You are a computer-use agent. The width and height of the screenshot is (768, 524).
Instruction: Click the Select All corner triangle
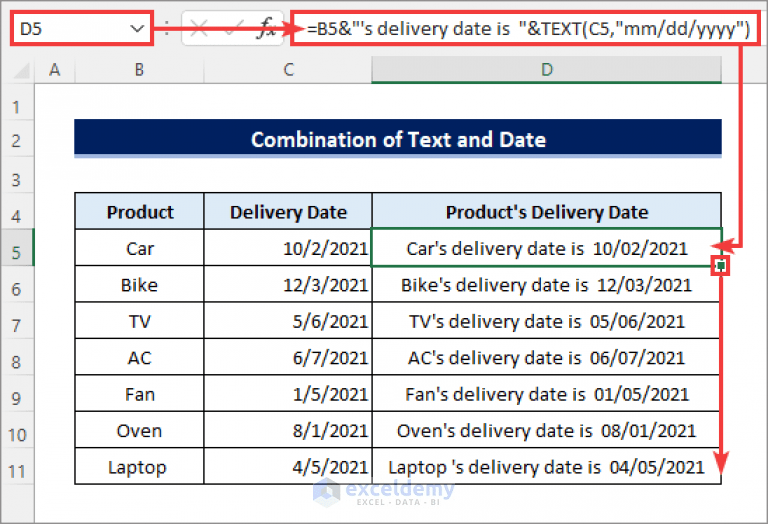[21, 71]
